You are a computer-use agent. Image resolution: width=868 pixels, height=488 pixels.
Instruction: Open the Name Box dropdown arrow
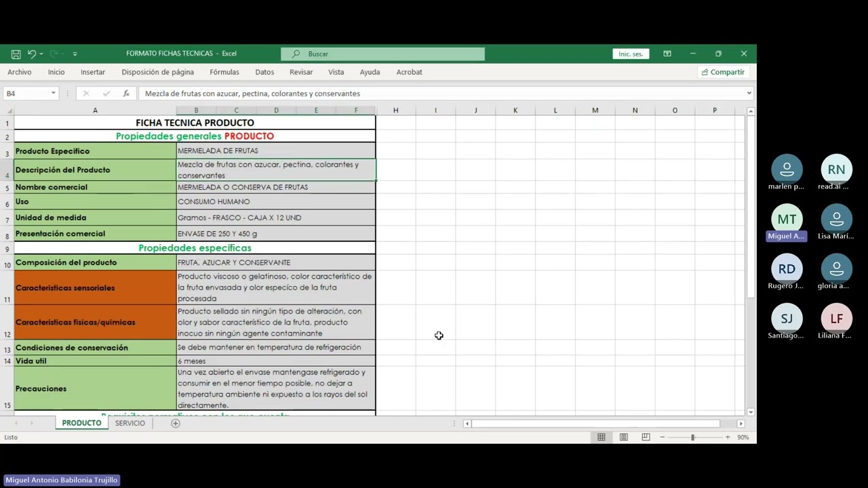53,94
